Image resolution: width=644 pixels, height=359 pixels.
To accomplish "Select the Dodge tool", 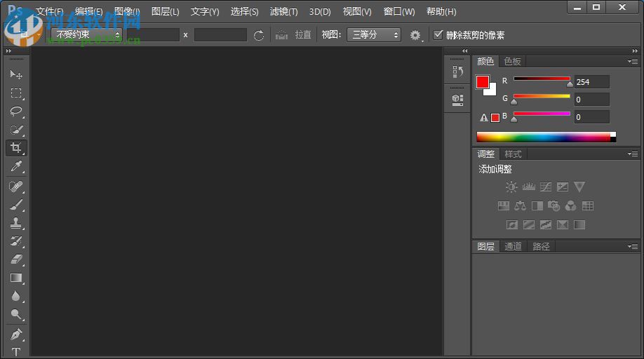I will [16, 314].
